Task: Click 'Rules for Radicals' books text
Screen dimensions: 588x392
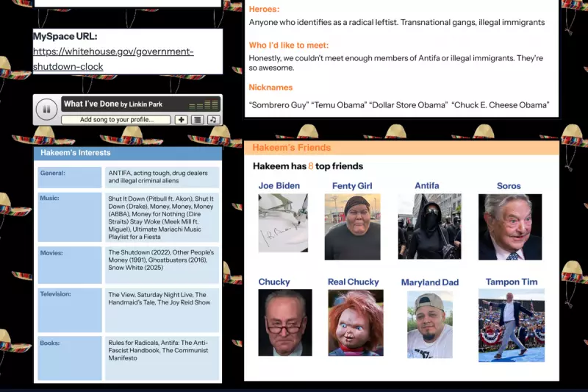Action: (134, 343)
